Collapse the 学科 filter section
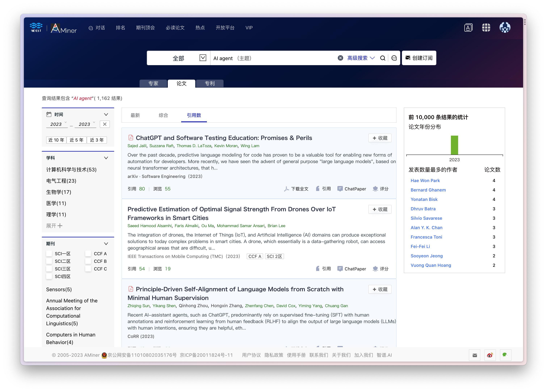Viewport: 547px width, 392px height. click(106, 158)
